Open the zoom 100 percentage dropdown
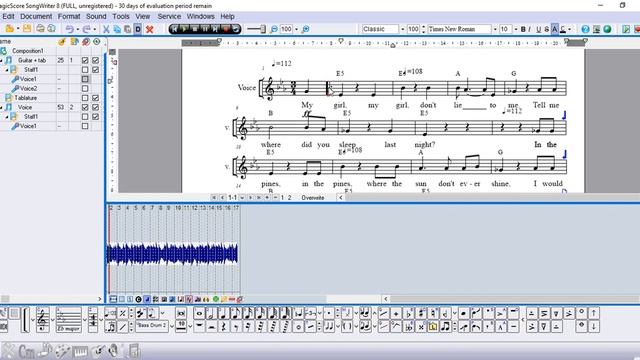Viewport: 640px width, 360px height. pos(296,29)
